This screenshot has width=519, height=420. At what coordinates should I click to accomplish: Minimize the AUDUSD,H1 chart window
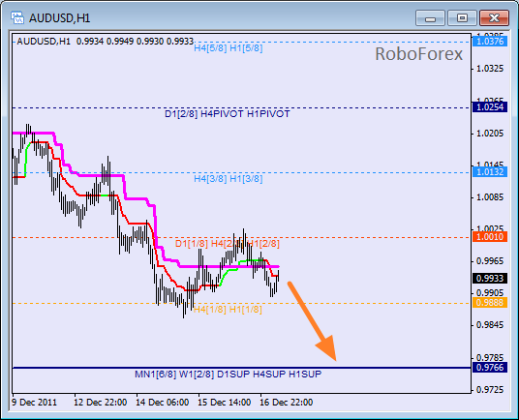coord(430,17)
